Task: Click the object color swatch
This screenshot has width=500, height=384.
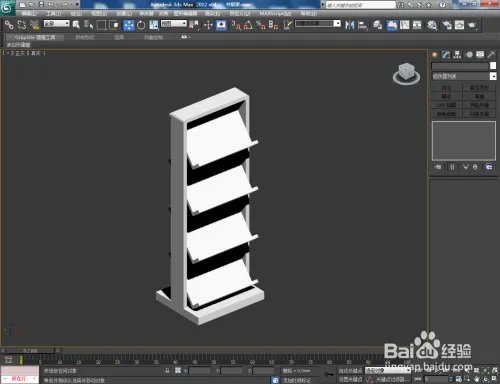Action: (493, 66)
